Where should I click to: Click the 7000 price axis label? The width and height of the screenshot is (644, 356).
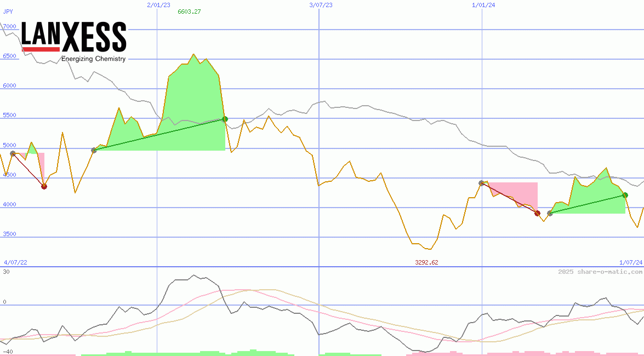point(9,26)
